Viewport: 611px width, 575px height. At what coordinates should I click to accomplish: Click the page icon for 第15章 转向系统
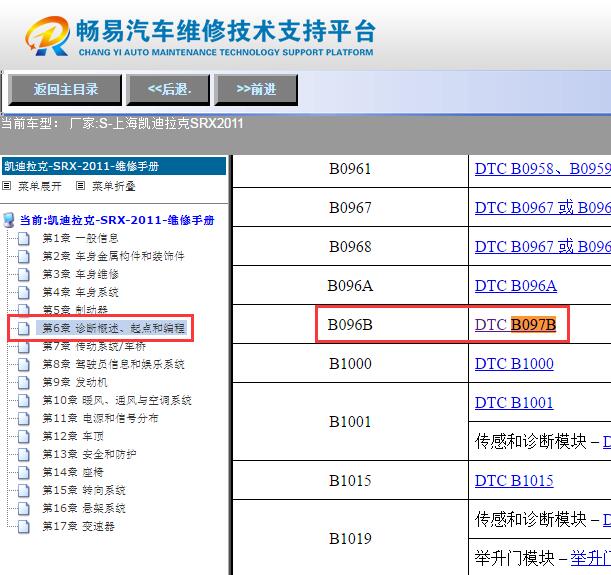pyautogui.click(x=23, y=490)
